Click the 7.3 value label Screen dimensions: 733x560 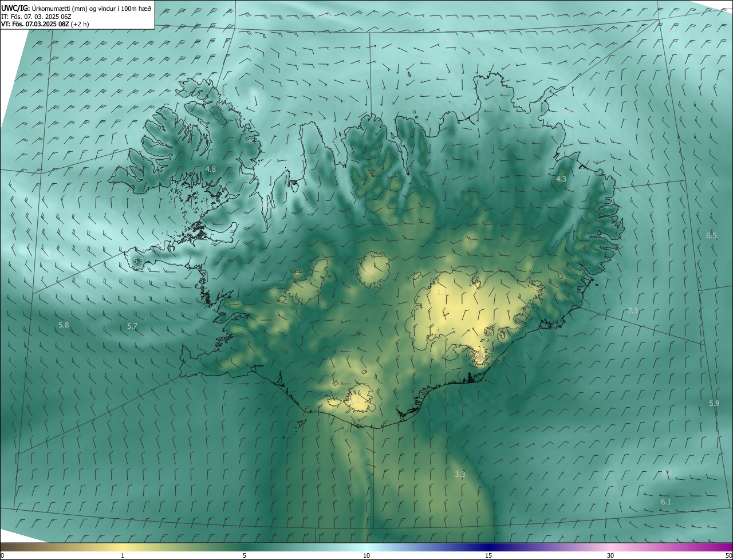click(x=633, y=310)
